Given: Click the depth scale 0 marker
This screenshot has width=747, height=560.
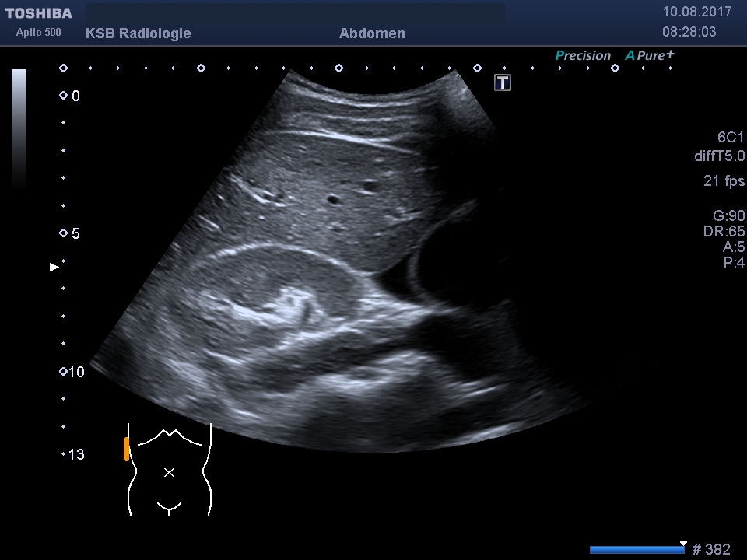Looking at the screenshot, I should 70,96.
